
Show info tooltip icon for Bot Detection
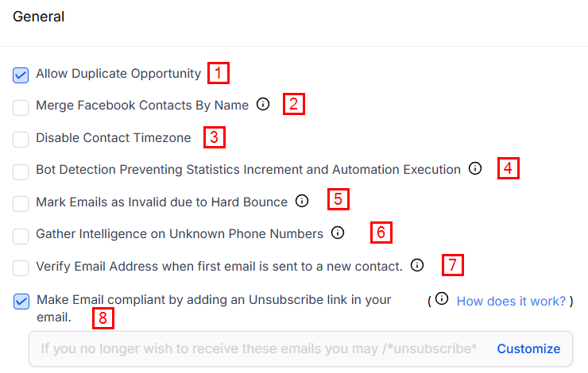[475, 168]
